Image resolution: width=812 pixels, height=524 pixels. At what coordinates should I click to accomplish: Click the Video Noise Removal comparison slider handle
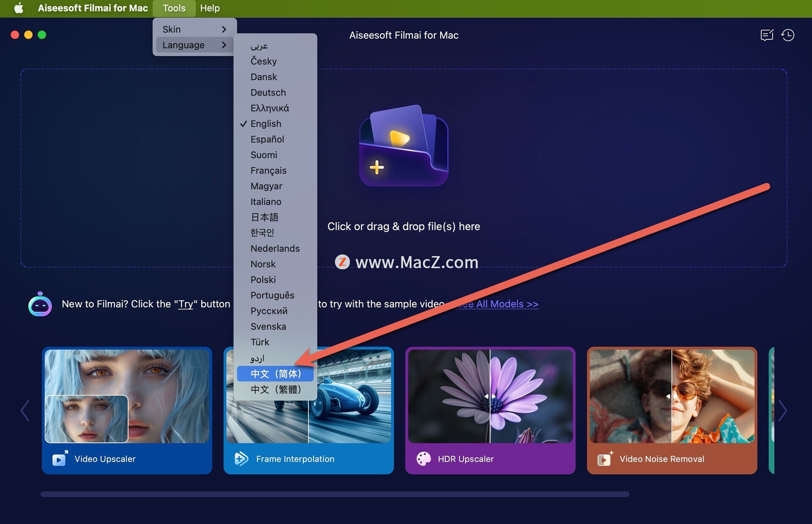(672, 396)
